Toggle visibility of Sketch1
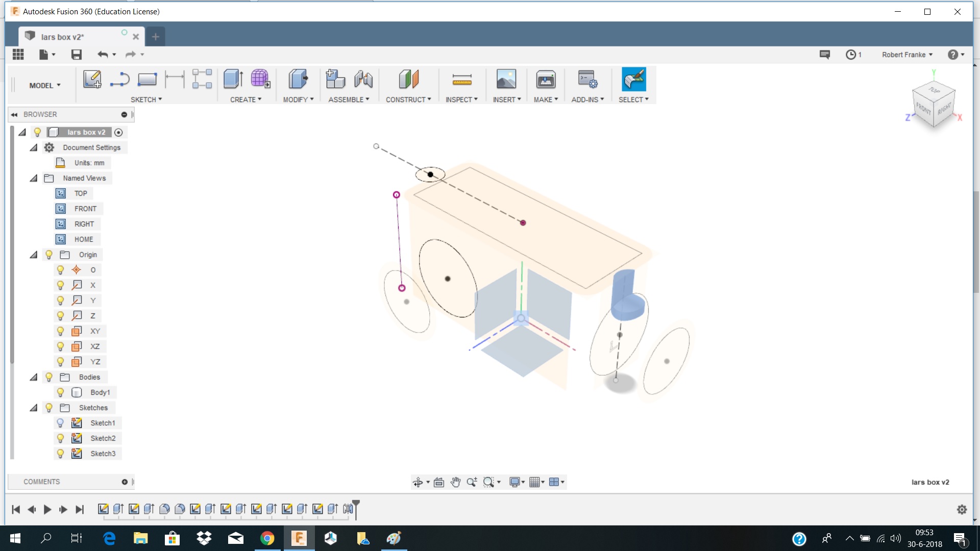The width and height of the screenshot is (980, 551). point(61,422)
